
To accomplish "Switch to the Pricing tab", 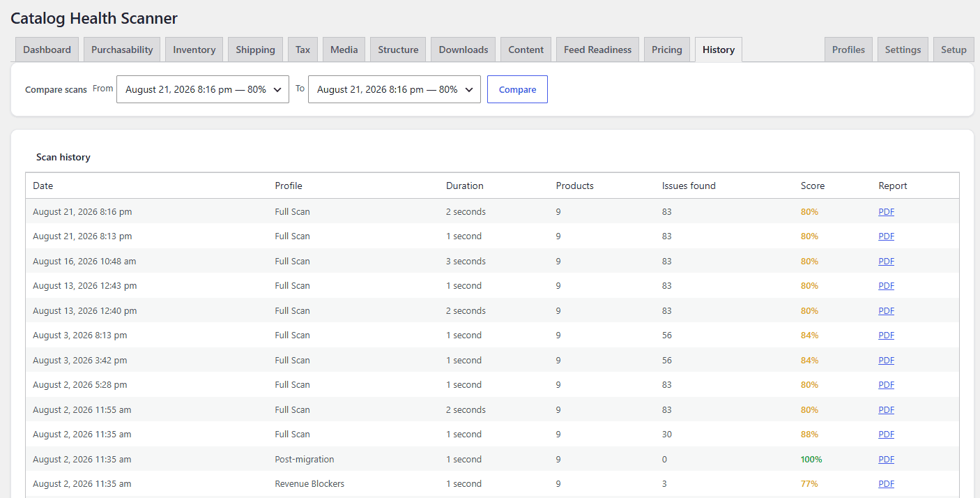I will pos(667,50).
